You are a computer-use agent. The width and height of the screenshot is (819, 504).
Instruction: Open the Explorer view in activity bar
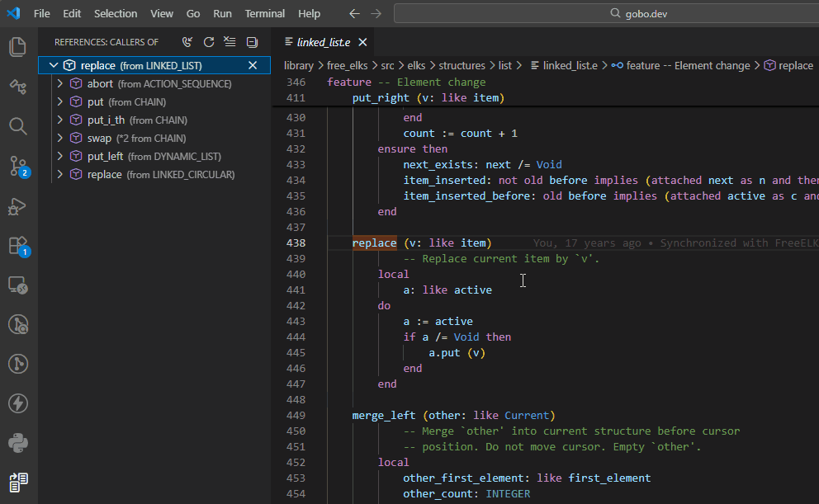(x=17, y=47)
